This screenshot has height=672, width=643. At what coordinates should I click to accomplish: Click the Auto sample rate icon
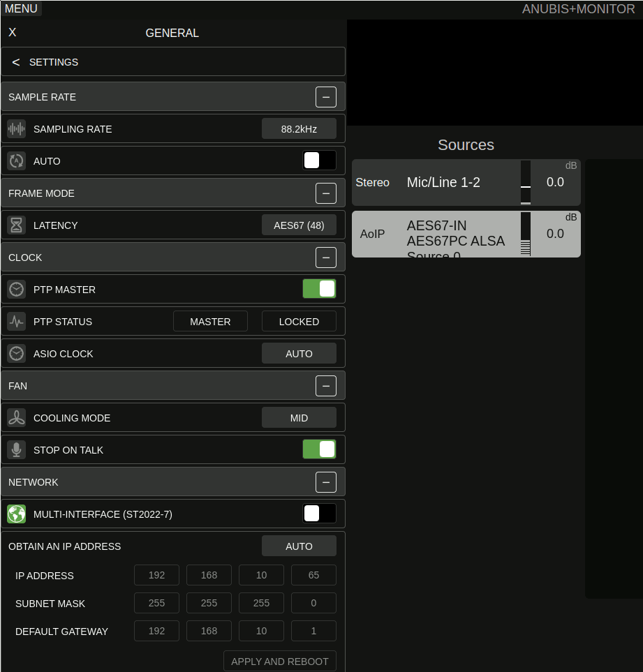pos(16,160)
